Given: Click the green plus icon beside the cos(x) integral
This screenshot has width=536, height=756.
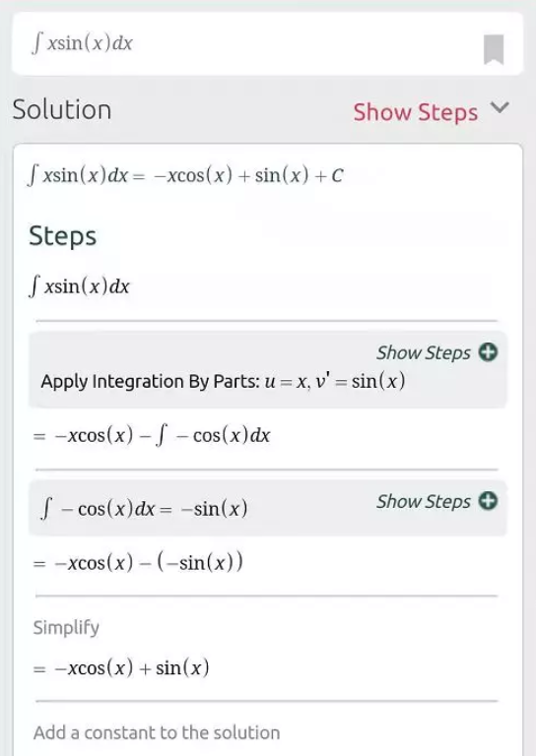Looking at the screenshot, I should [x=488, y=501].
